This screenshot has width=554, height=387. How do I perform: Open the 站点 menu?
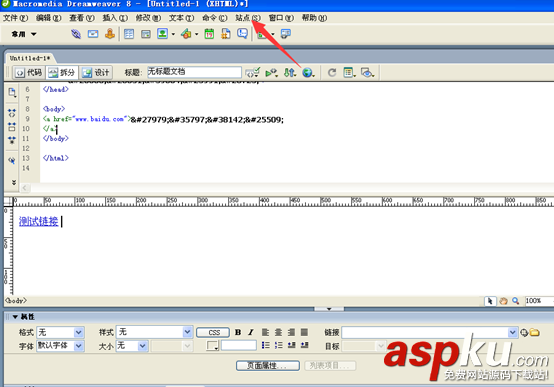pos(248,18)
